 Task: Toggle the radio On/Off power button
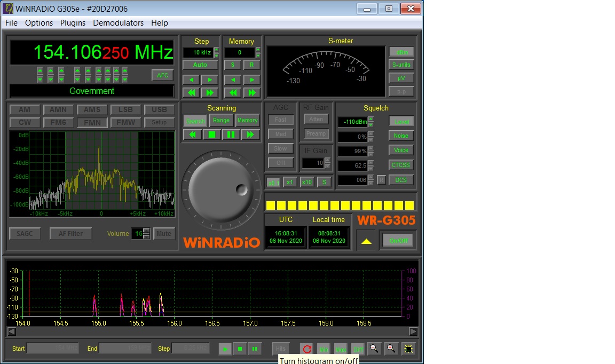[x=398, y=241]
